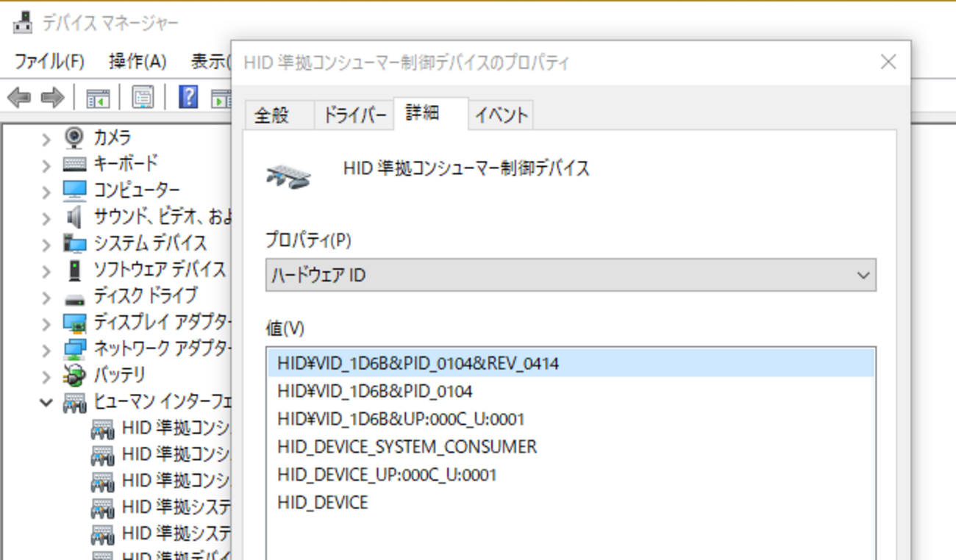Collapse the ヒューマン インターフェ tree node
Viewport: 956px width, 560px height.
pyautogui.click(x=46, y=403)
